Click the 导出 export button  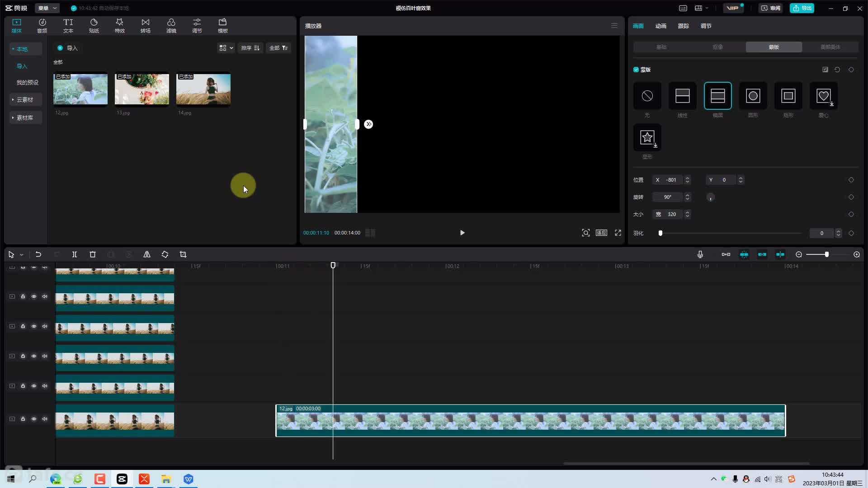802,8
